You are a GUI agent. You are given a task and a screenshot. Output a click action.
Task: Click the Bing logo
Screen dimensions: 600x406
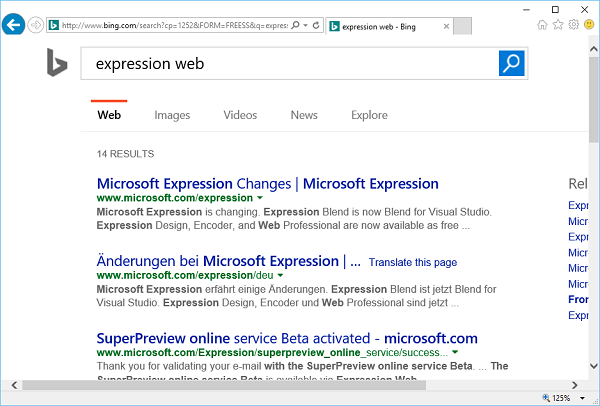click(x=56, y=64)
